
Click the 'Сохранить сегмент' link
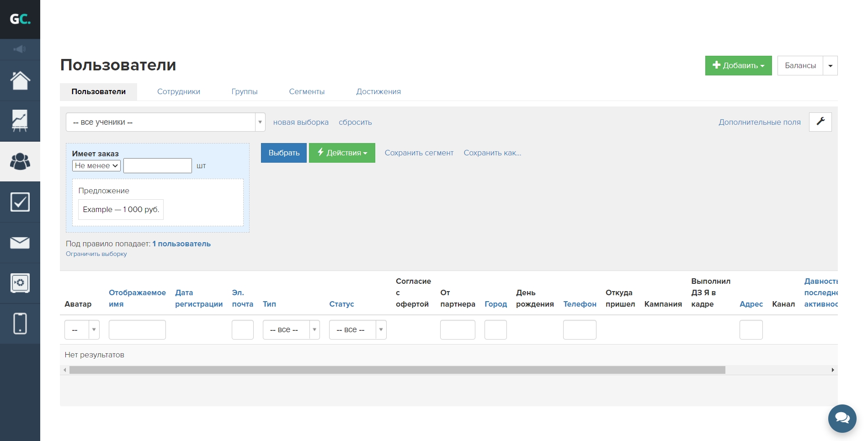coord(419,153)
